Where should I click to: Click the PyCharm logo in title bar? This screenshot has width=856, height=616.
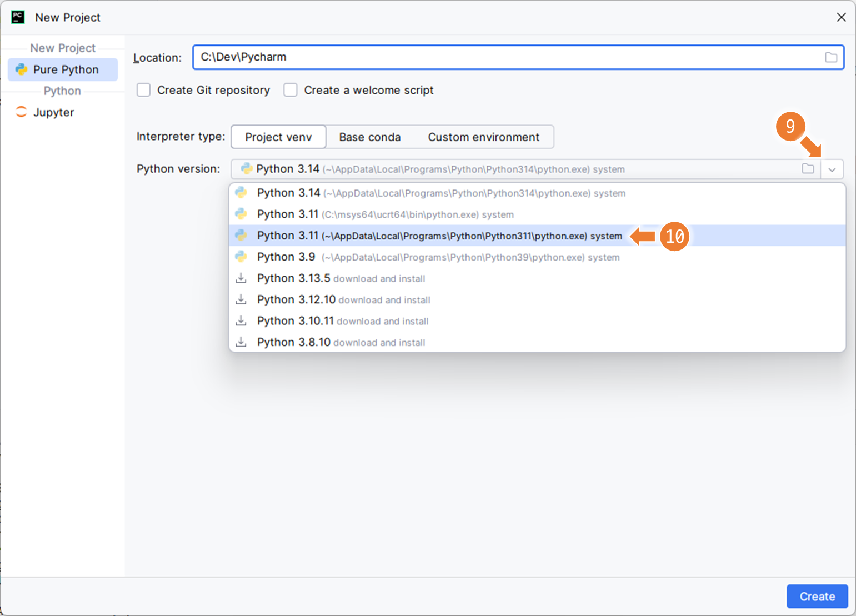[18, 17]
